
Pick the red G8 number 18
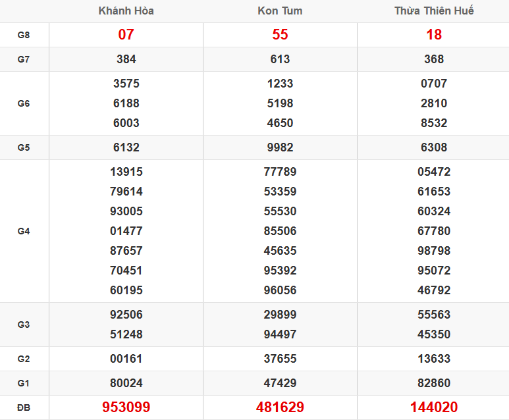pos(434,35)
